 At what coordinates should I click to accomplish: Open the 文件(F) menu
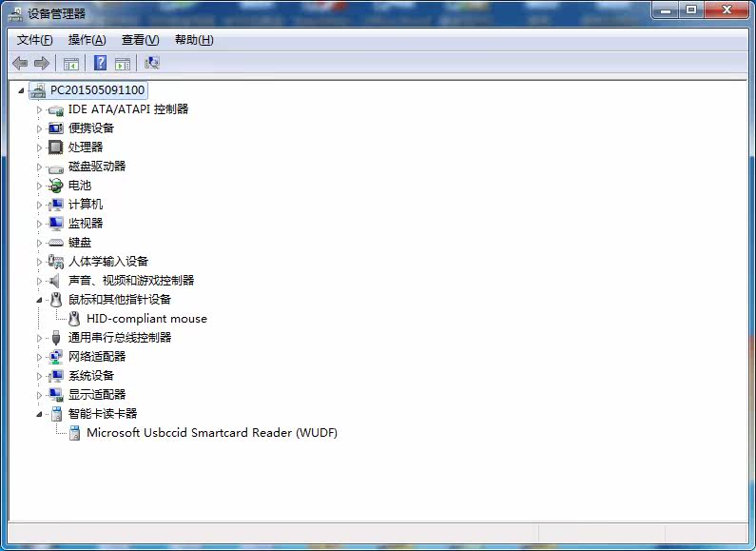[35, 40]
